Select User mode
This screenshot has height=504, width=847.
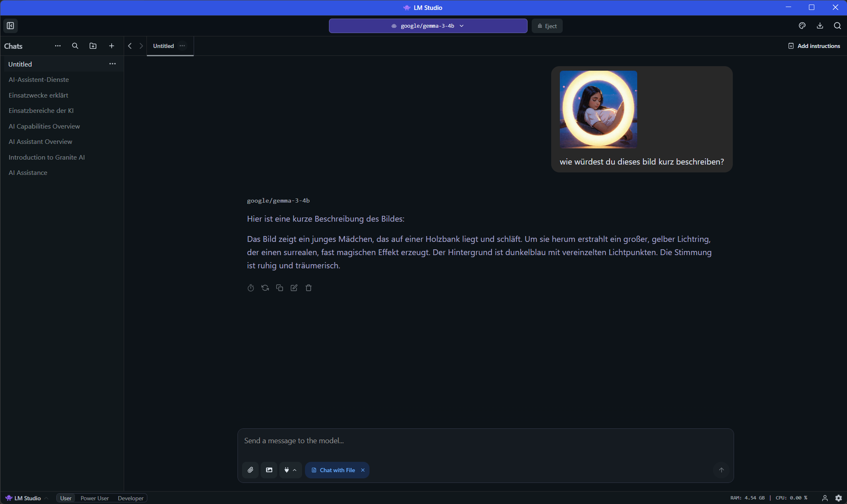point(66,498)
